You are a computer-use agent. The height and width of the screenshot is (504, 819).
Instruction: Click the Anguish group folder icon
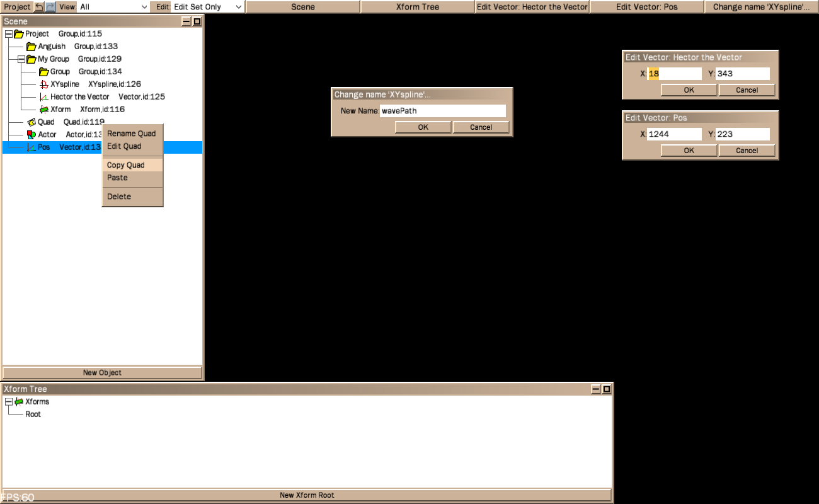[31, 47]
